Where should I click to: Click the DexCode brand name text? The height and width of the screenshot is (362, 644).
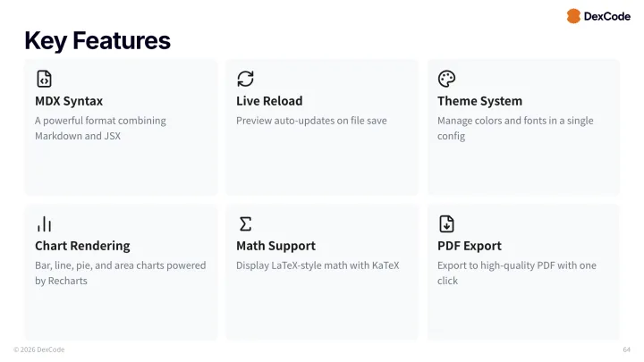[607, 16]
